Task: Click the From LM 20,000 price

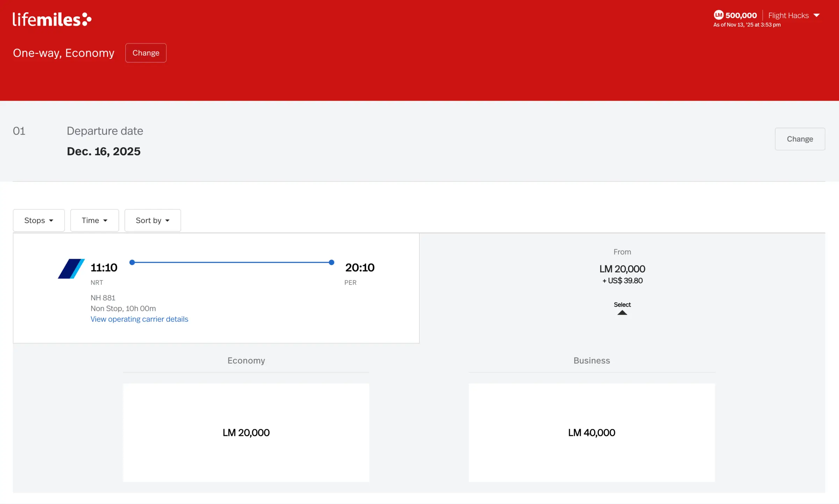Action: (622, 269)
